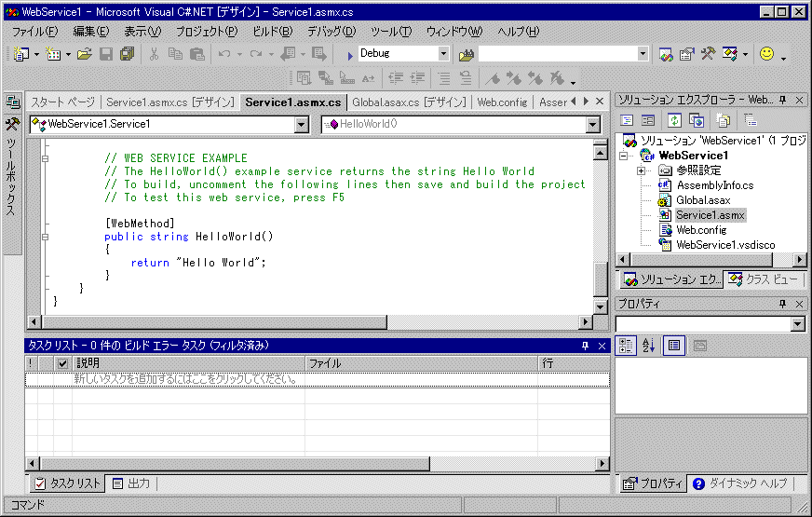The image size is (812, 517).
Task: Click the Undo arrow icon
Action: (x=224, y=53)
